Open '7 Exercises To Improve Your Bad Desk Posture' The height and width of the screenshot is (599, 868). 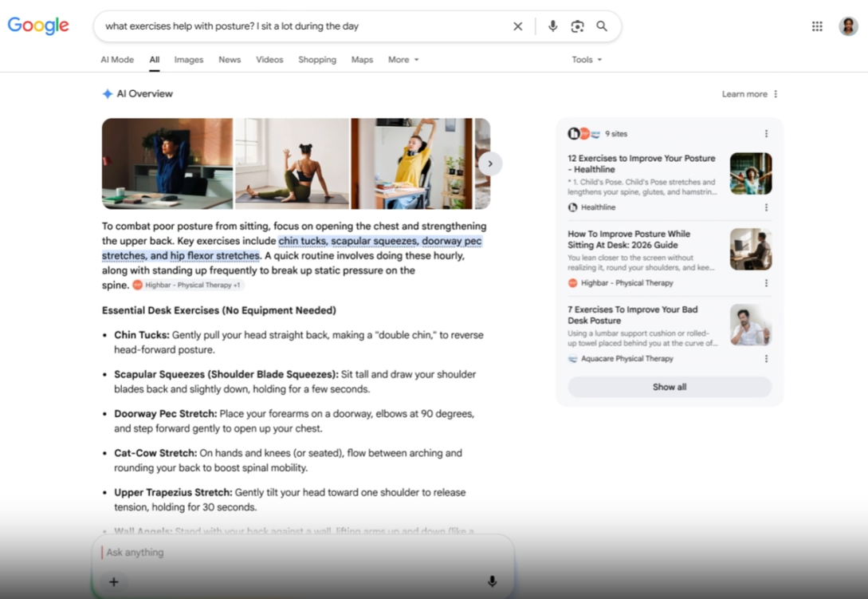pos(633,315)
